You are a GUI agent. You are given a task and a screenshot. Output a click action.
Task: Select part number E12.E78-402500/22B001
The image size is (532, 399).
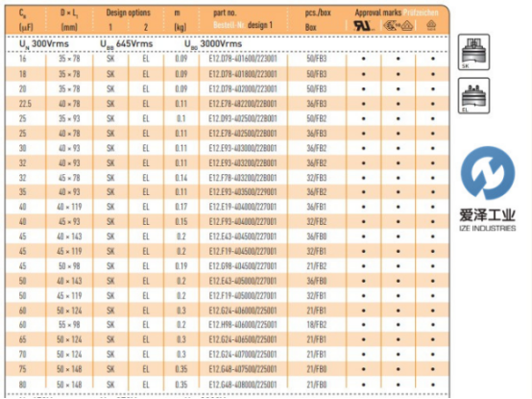(243, 134)
